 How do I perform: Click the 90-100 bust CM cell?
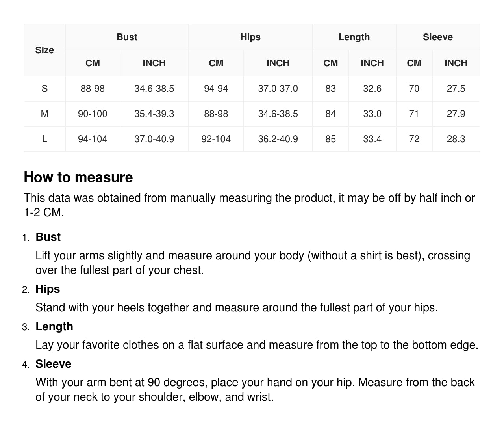[93, 114]
